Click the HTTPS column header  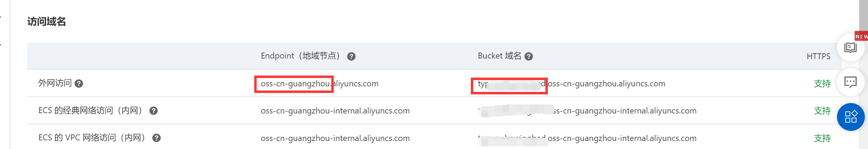point(818,56)
